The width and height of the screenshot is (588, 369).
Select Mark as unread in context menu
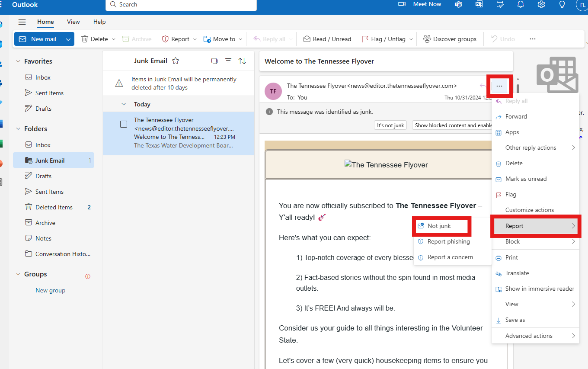click(x=535, y=179)
